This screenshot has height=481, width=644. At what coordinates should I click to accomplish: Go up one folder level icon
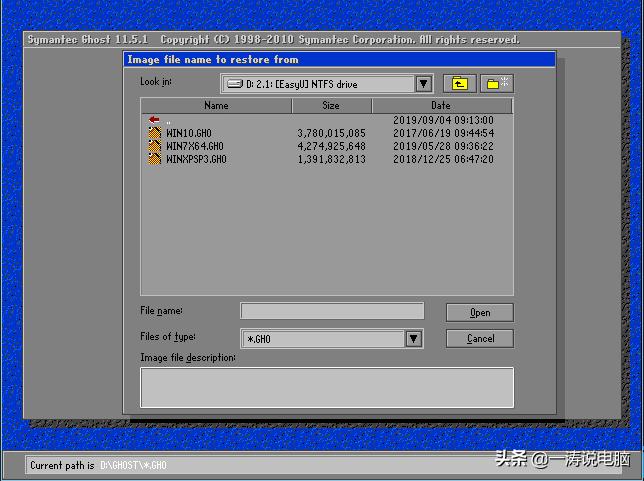click(460, 84)
